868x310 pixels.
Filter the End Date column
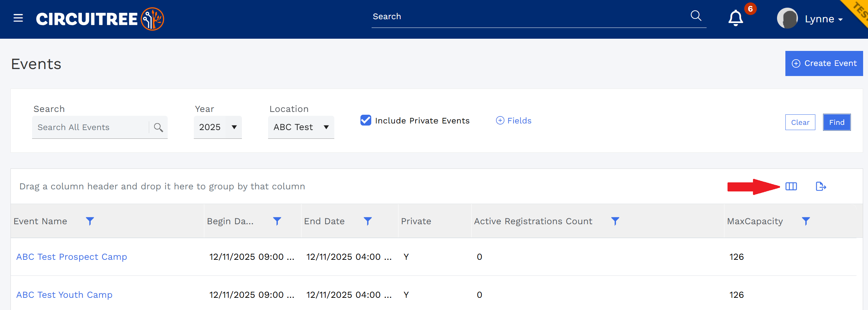pyautogui.click(x=368, y=221)
